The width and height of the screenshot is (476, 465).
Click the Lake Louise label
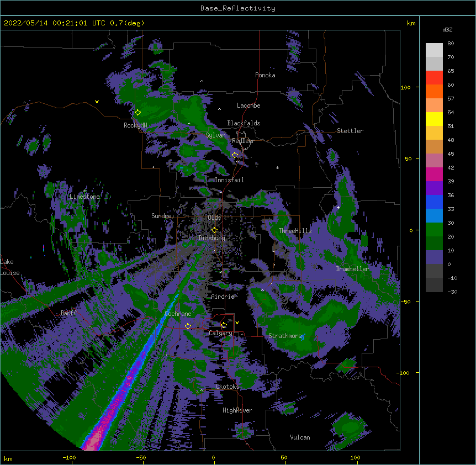coord(10,267)
